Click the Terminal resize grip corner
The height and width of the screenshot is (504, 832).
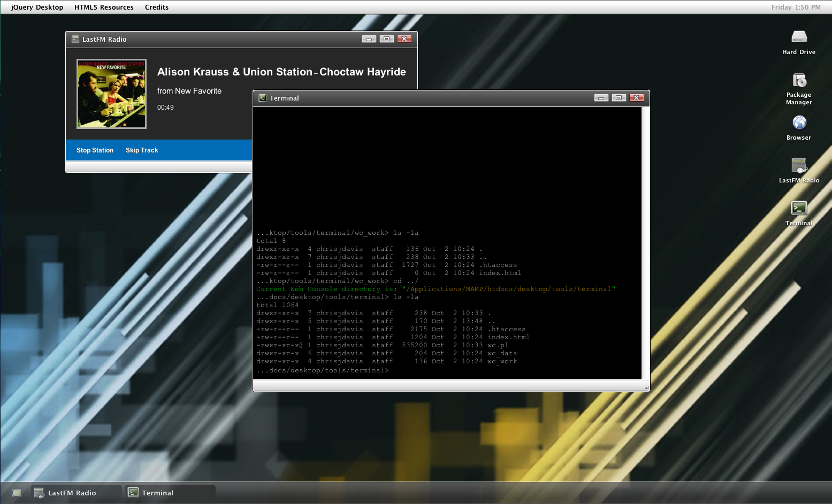[646, 388]
